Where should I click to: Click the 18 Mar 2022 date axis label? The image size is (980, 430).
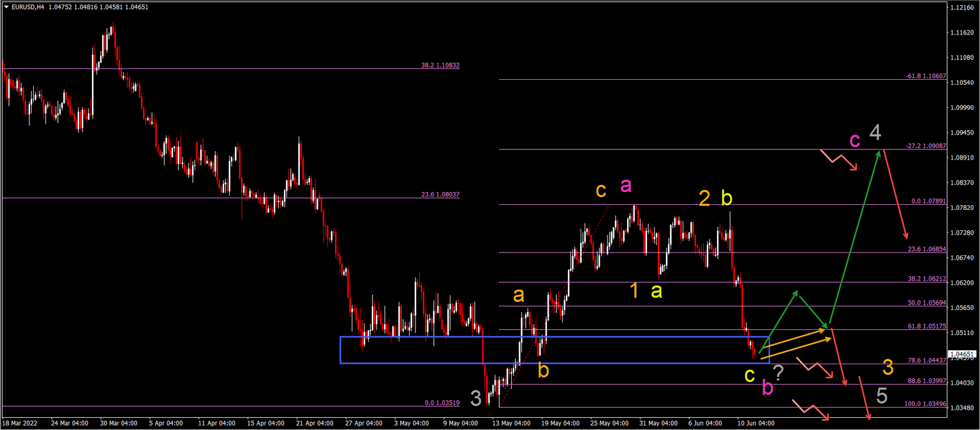(x=20, y=423)
